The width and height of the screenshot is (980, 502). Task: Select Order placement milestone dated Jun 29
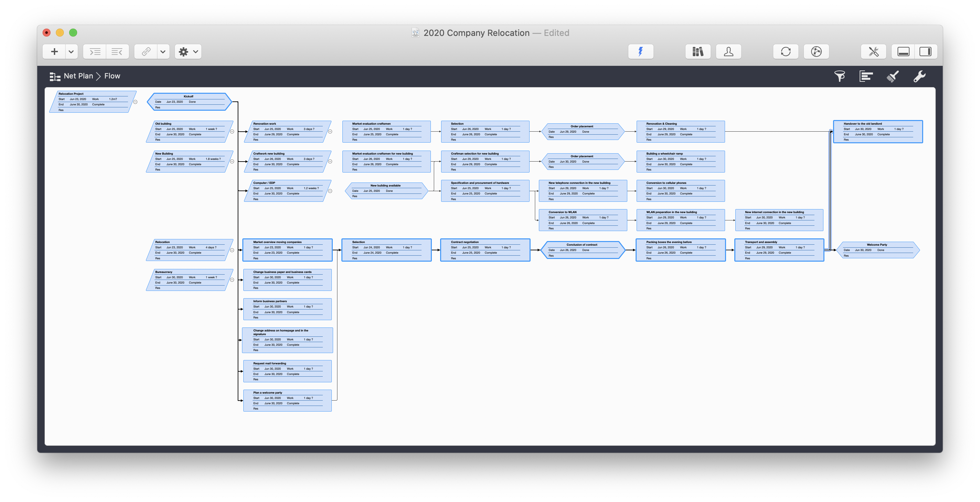(582, 132)
